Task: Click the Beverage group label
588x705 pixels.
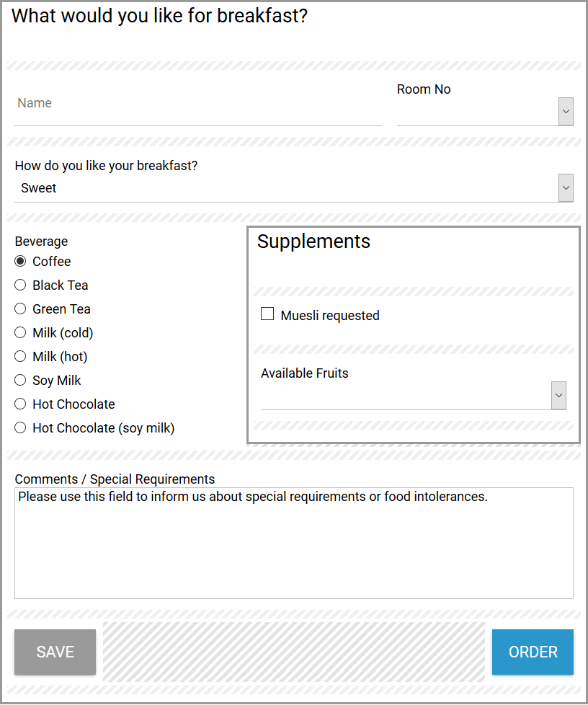Action: tap(41, 241)
